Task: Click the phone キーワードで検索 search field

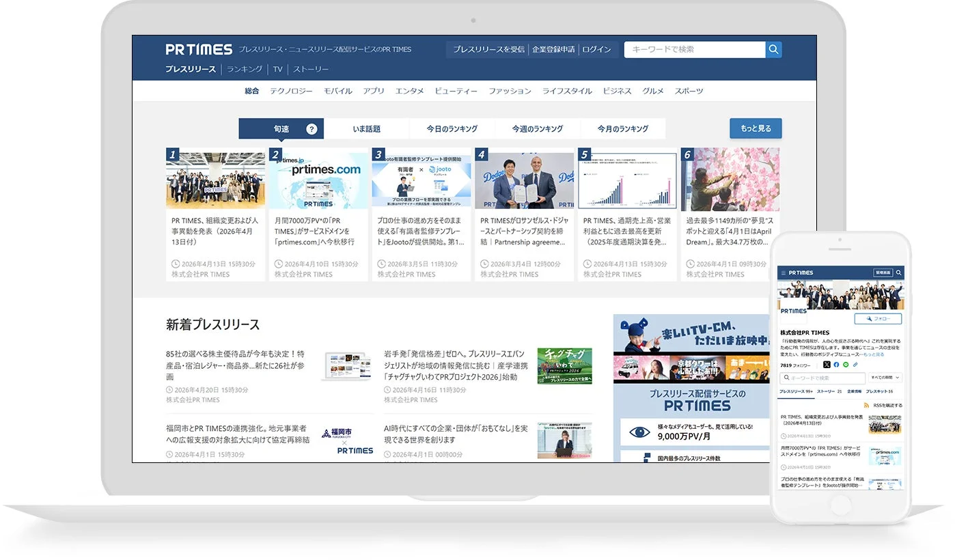Action: [x=822, y=378]
